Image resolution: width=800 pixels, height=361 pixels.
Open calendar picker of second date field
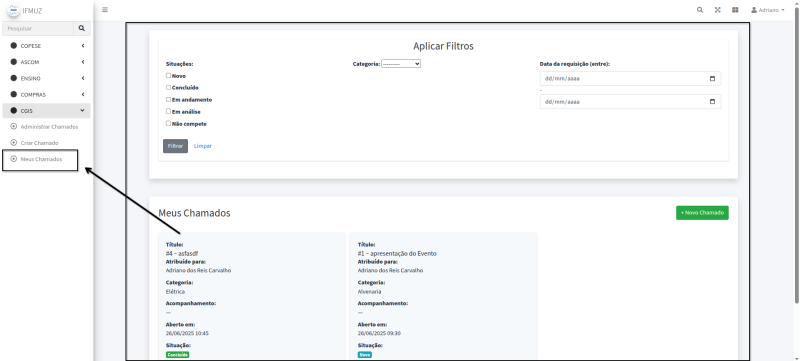[x=712, y=101]
